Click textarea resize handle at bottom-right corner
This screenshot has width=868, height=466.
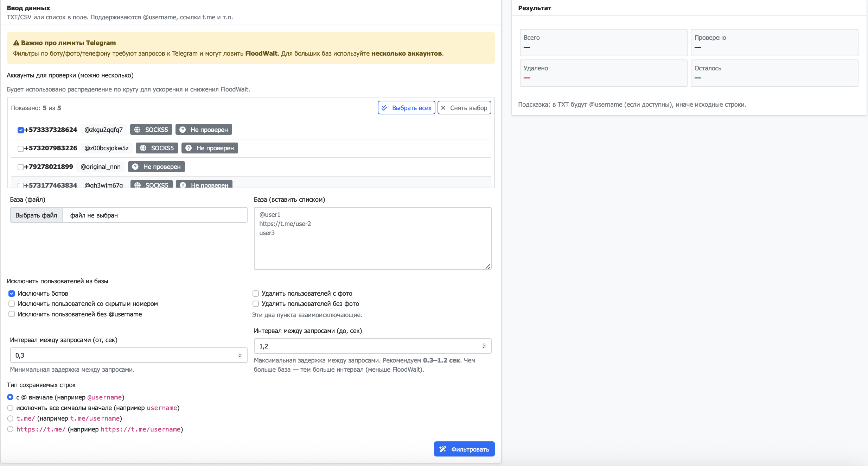pyautogui.click(x=488, y=266)
